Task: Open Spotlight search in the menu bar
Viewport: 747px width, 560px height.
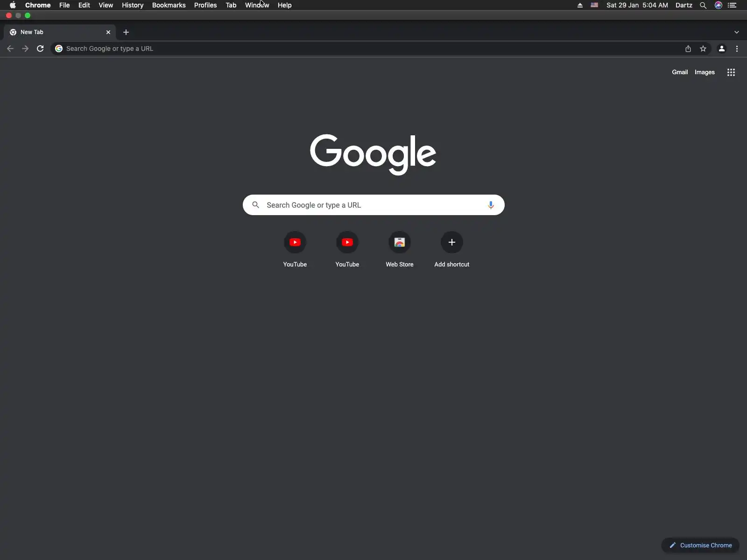Action: [703, 5]
